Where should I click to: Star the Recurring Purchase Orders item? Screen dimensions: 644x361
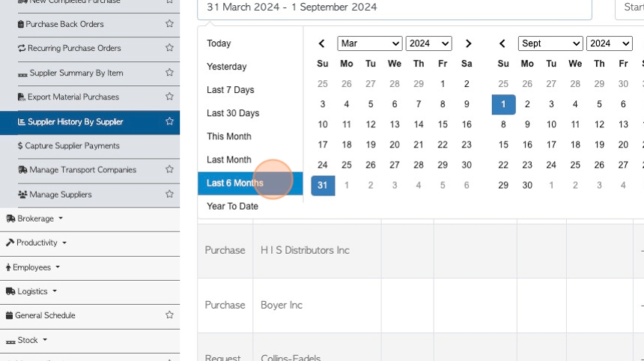[x=169, y=48]
